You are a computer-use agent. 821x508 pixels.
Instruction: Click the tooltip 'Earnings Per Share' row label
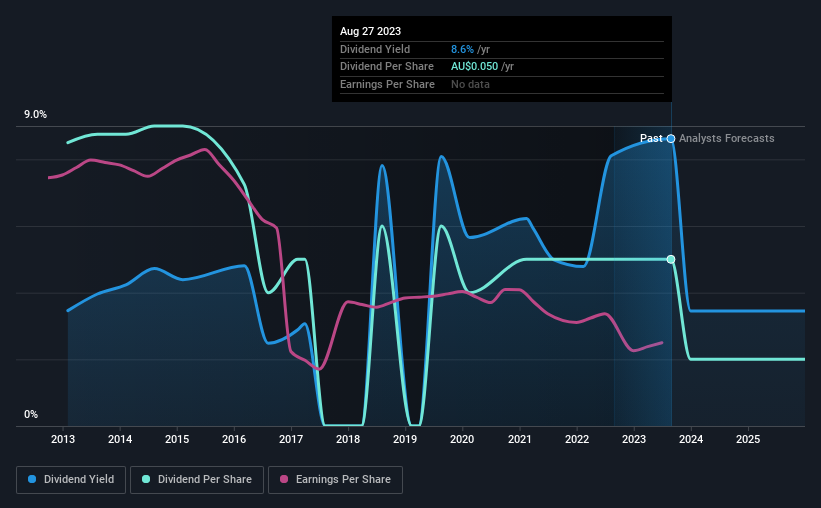[387, 84]
